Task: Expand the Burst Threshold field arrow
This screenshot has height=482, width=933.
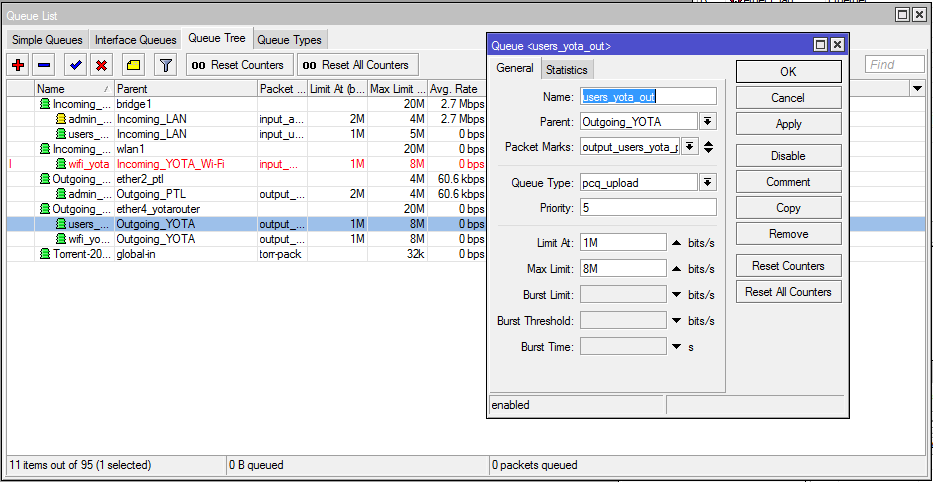Action: point(676,321)
